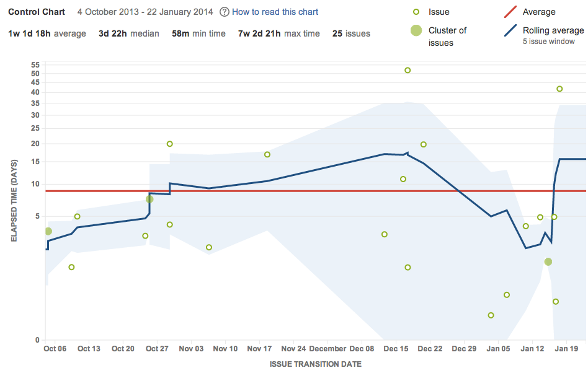The image size is (588, 373).
Task: Select the issue dot near Nov 17
Action: click(267, 155)
